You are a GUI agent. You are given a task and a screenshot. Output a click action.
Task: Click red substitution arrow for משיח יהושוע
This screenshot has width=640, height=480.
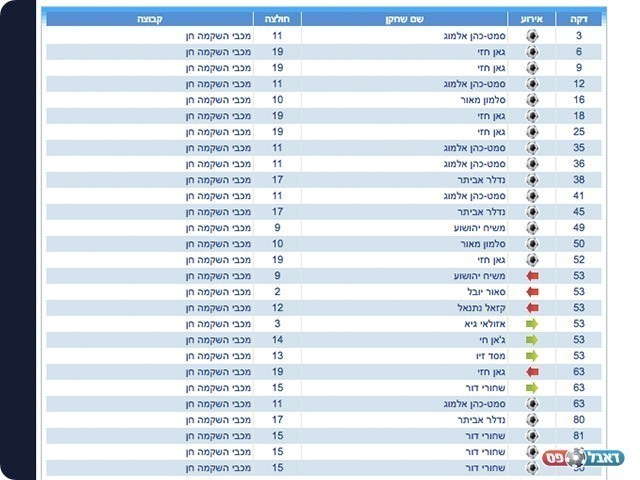pyautogui.click(x=532, y=275)
